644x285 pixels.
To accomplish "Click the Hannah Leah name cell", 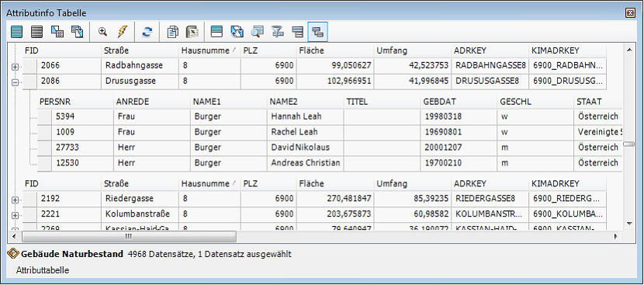I will 306,116.
